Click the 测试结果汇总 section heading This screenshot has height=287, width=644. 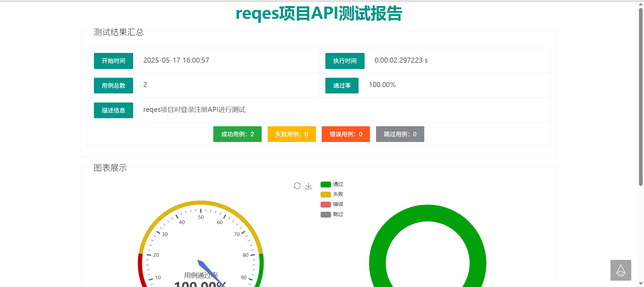pos(119,32)
